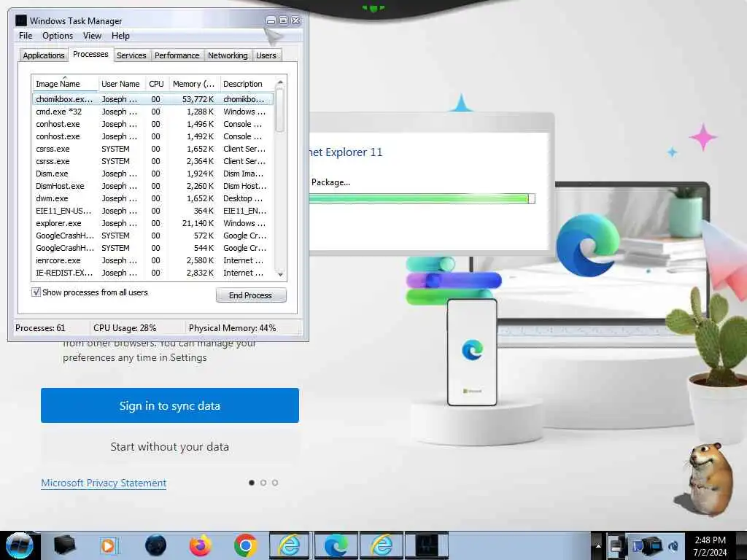Switch to the Performance tab
The height and width of the screenshot is (560, 747).
177,55
